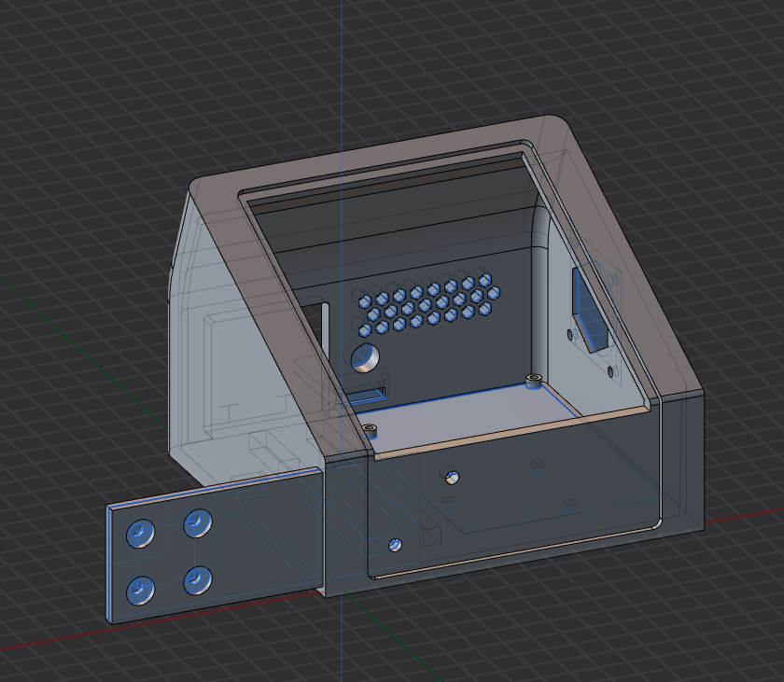Image resolution: width=784 pixels, height=682 pixels.
Task: Select the blue-edged rectangular cutout on right side wall
Action: [x=590, y=311]
